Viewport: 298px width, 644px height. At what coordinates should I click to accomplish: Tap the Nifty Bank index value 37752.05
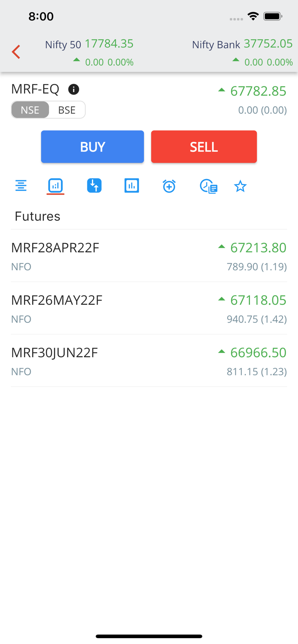(268, 43)
